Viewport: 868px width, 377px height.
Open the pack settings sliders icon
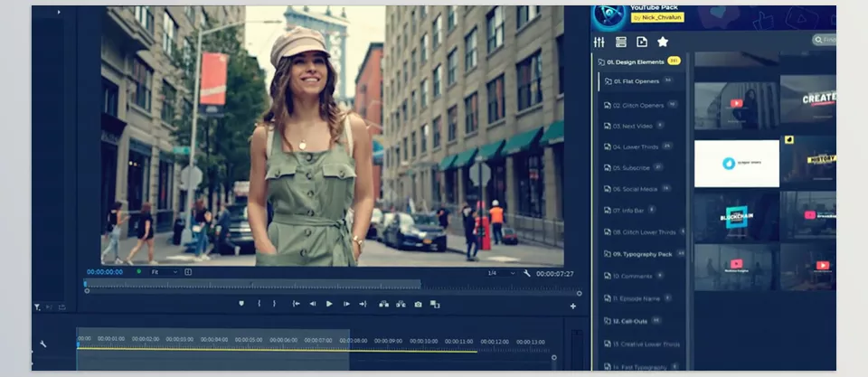pos(599,42)
